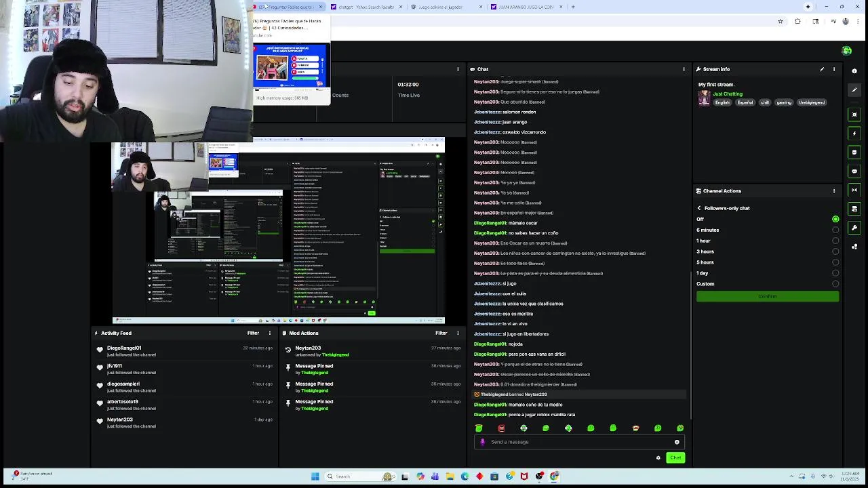Screen dimensions: 868x488
Task: Edit stream info with pencil icon
Action: click(x=822, y=69)
